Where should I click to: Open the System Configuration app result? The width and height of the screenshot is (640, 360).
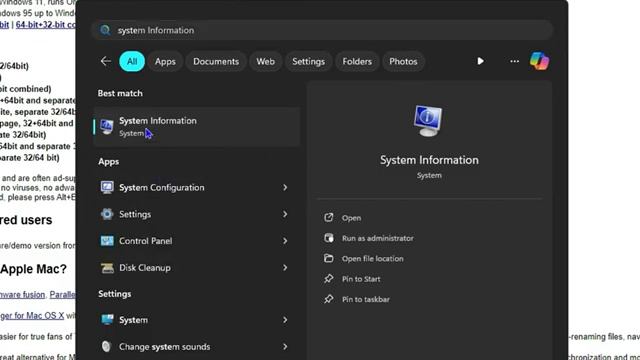coord(197,187)
